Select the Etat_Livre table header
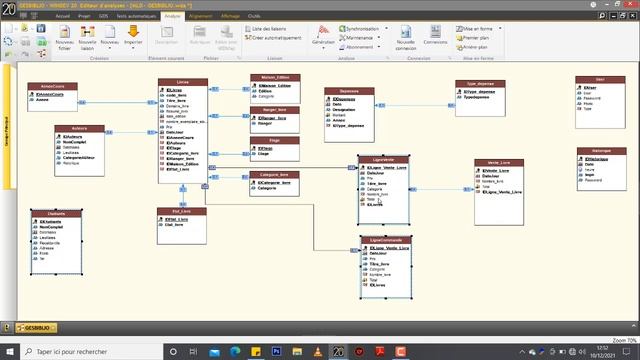Image resolution: width=640 pixels, height=360 pixels. click(182, 211)
